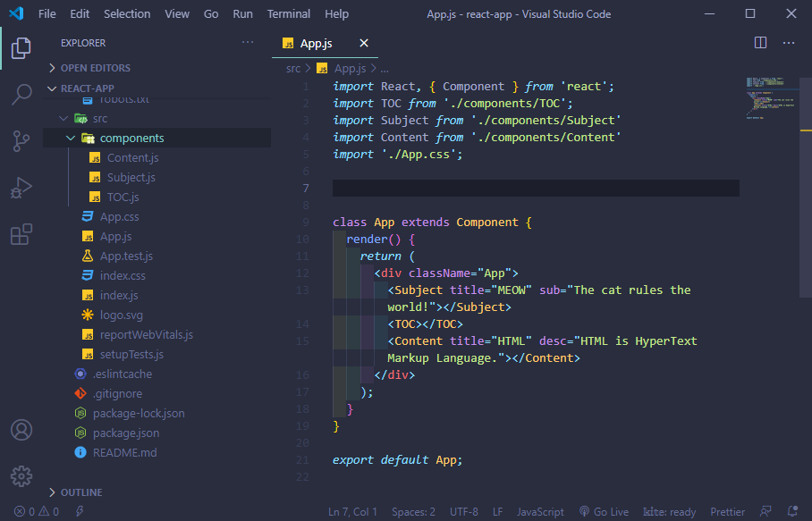Image resolution: width=812 pixels, height=521 pixels.
Task: Click the editor vertical scrollbar
Action: [806, 188]
